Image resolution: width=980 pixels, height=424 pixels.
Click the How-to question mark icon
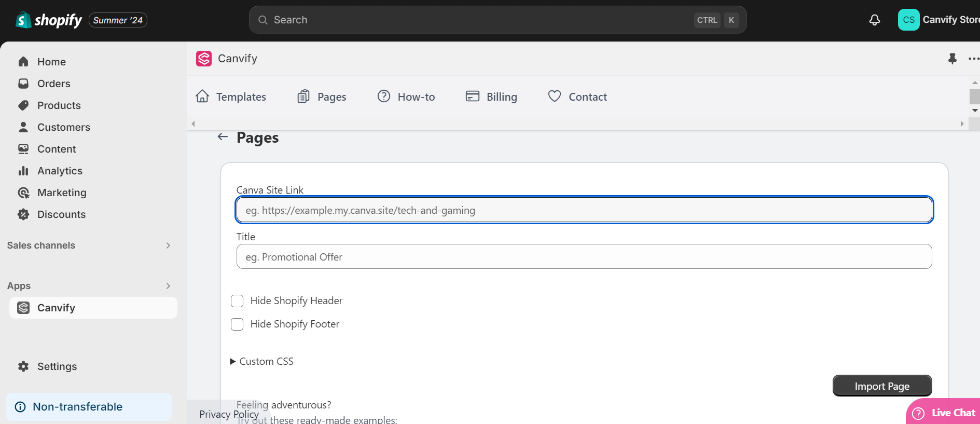(384, 96)
